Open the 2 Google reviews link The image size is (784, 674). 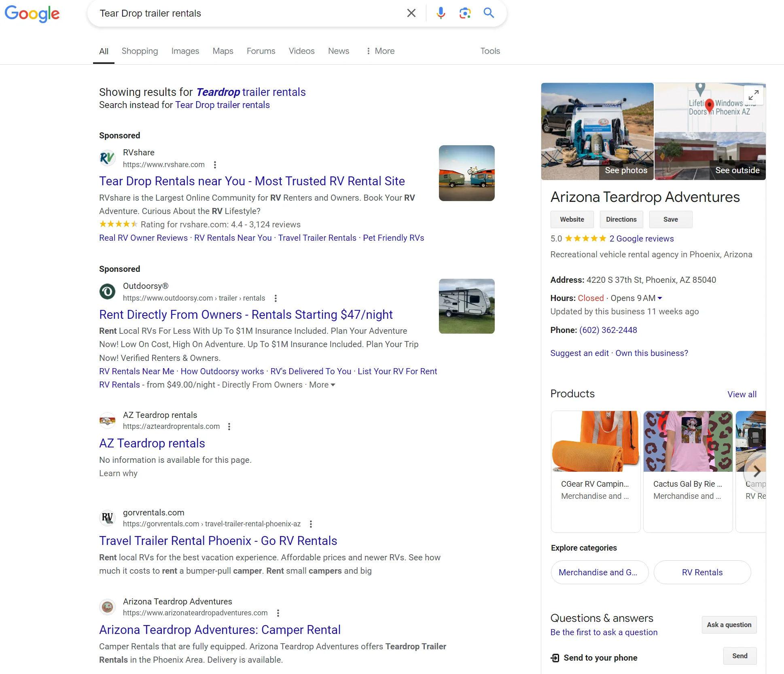tap(641, 239)
